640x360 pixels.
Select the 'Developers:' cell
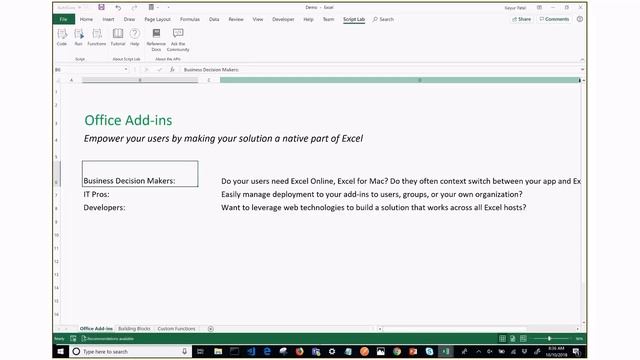tap(140, 207)
